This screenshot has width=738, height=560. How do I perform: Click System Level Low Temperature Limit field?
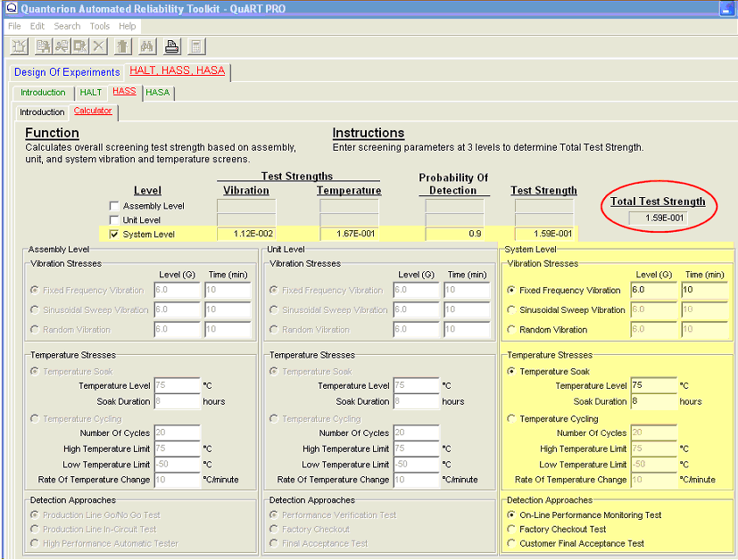[654, 464]
